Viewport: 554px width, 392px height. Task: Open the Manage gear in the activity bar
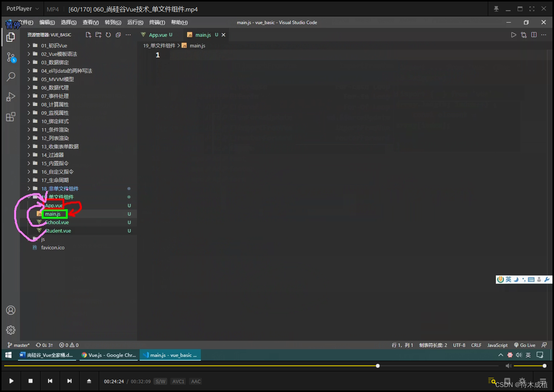pos(11,330)
